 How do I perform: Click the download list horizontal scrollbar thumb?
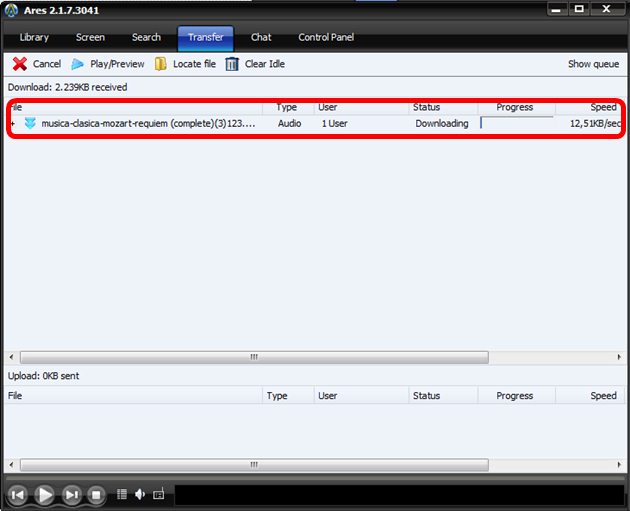point(254,357)
